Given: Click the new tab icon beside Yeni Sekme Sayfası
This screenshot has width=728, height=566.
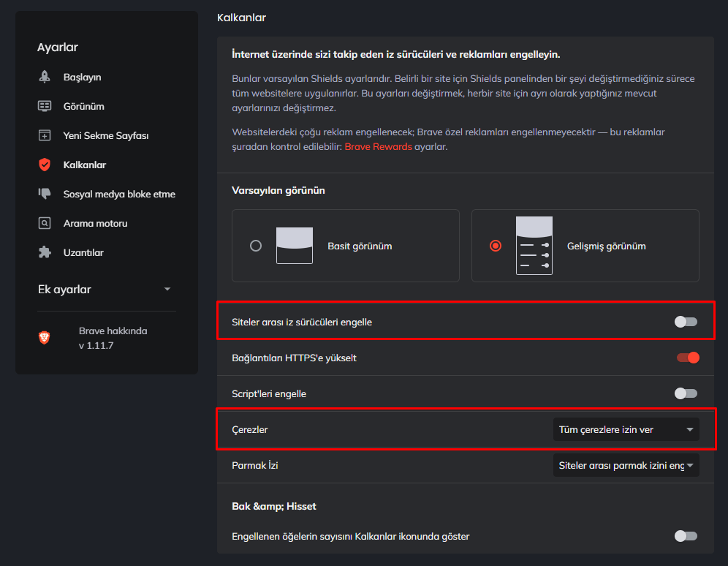Looking at the screenshot, I should [45, 135].
